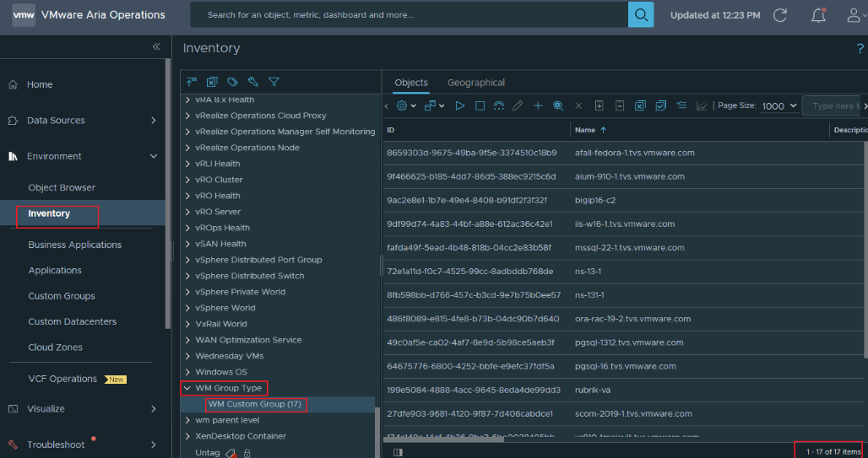Select the bigip16-c2 row
The width and height of the screenshot is (868, 458).
625,200
